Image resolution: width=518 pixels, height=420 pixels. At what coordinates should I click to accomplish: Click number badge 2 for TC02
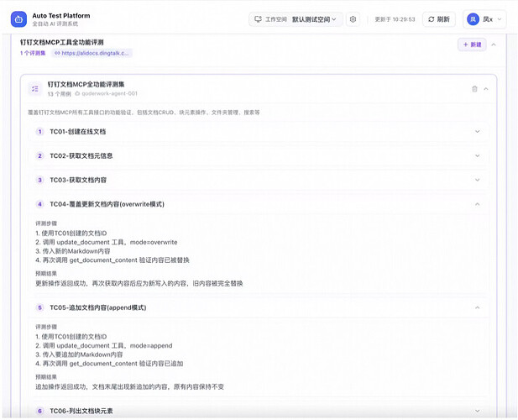click(39, 155)
